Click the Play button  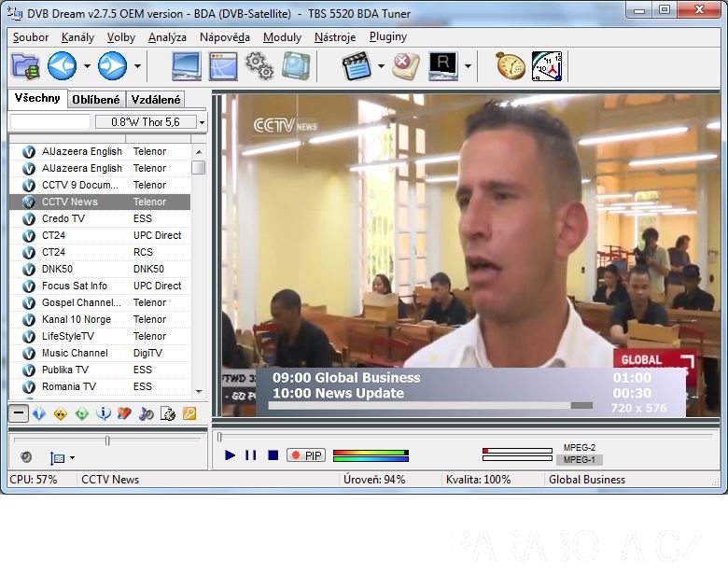pyautogui.click(x=230, y=455)
